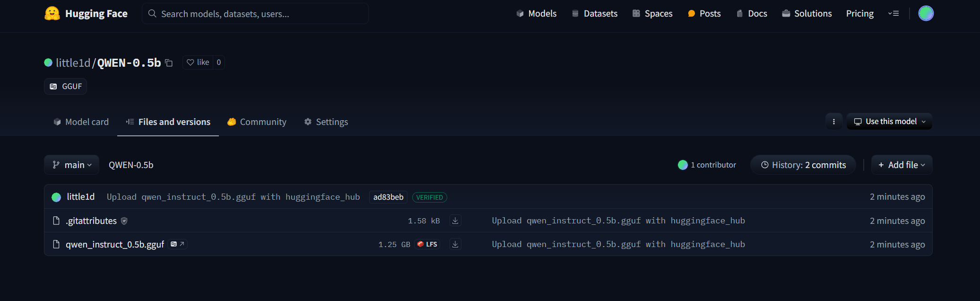The width and height of the screenshot is (980, 301).
Task: Download the qwen_instruct_0.5b.gguf file
Action: coord(455,244)
